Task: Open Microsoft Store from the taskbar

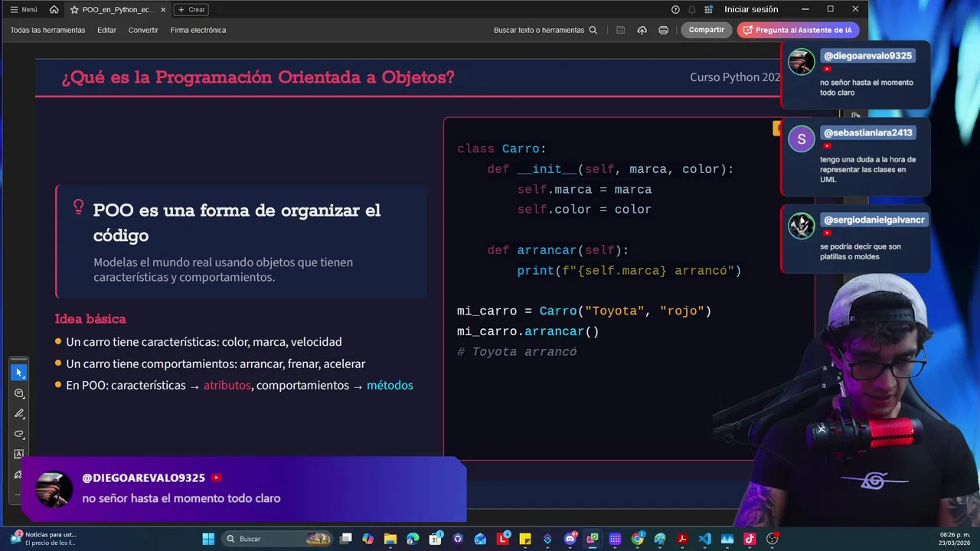Action: 436,539
